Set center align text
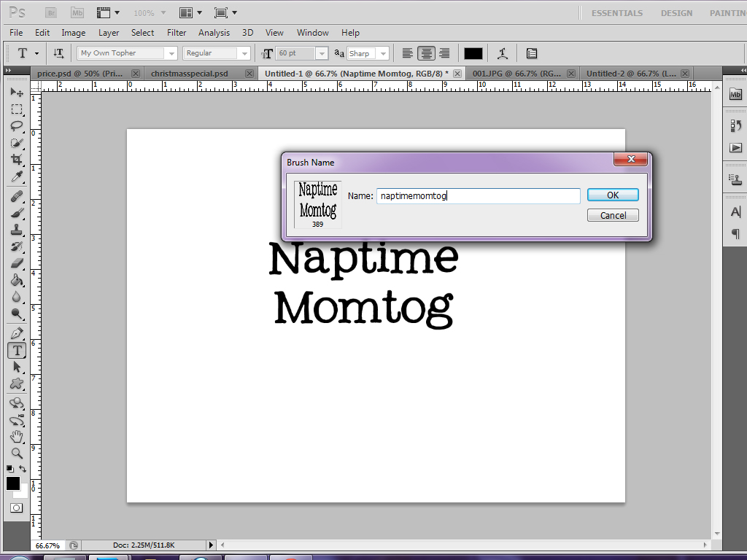This screenshot has height=560, width=747. pyautogui.click(x=426, y=53)
